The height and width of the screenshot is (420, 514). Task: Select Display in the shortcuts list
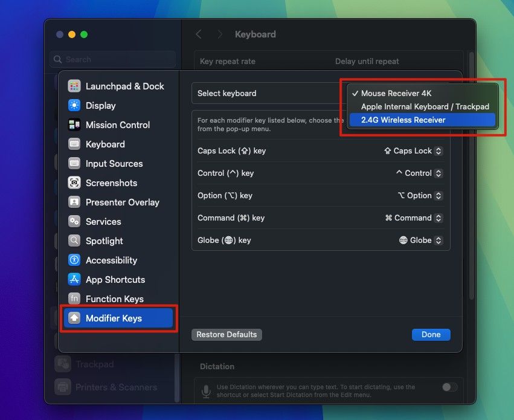(x=118, y=106)
